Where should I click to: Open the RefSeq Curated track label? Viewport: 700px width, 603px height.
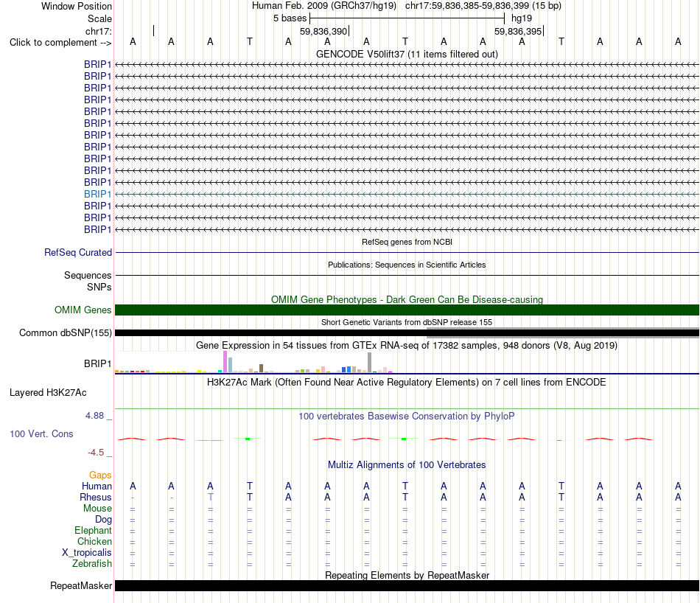[x=78, y=252]
